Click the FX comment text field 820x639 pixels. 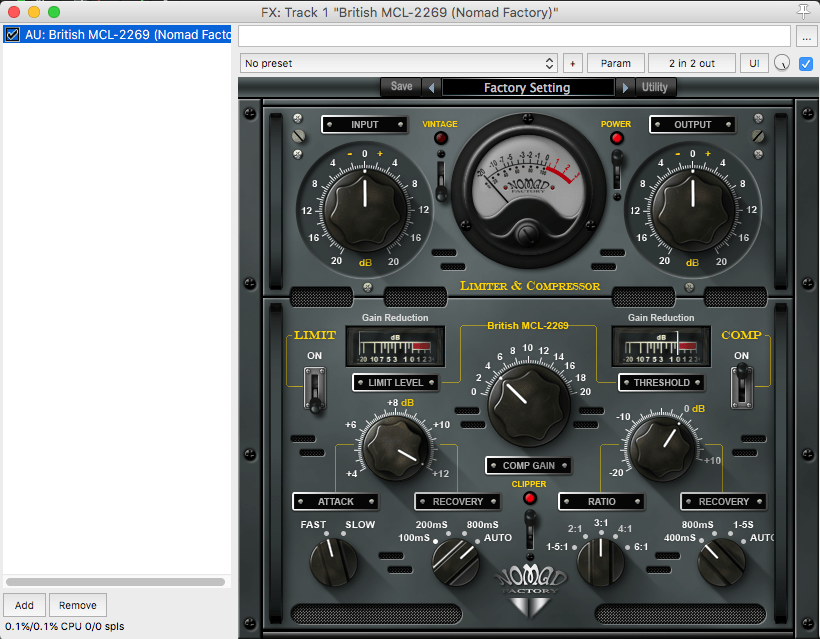coord(514,37)
